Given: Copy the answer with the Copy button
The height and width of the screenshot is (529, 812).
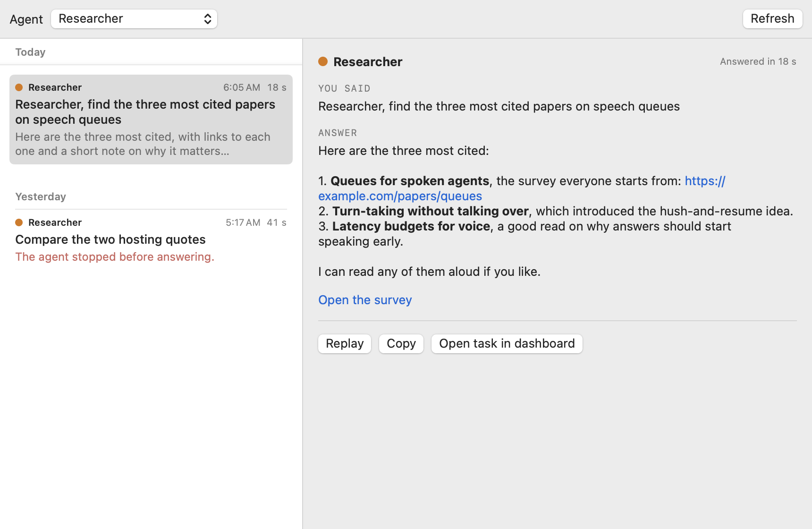Looking at the screenshot, I should pos(401,343).
